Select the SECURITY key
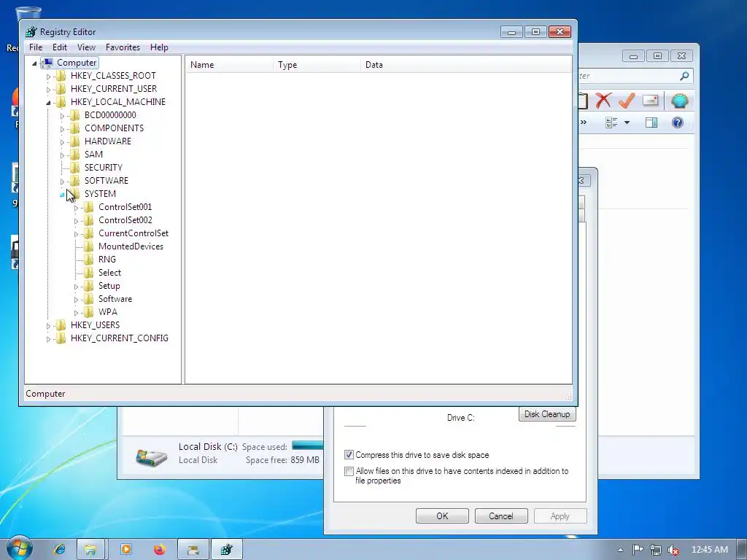Viewport: 747px width, 560px height. click(104, 168)
